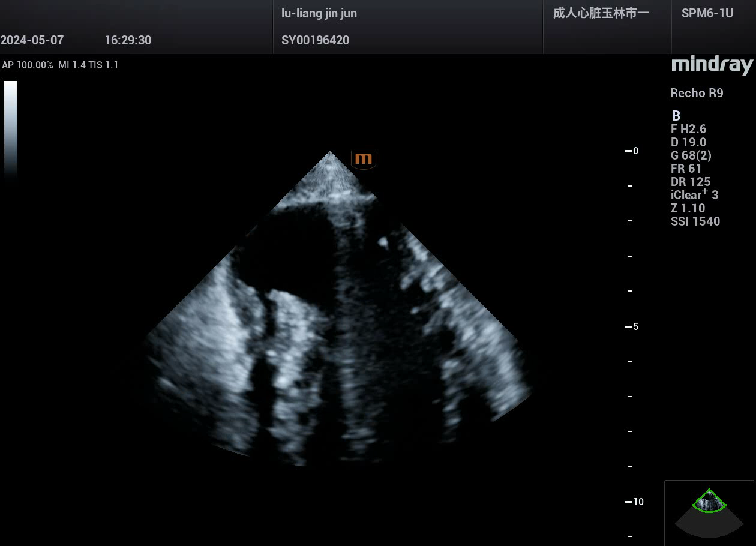Select the patient ID SY00196420

point(315,40)
